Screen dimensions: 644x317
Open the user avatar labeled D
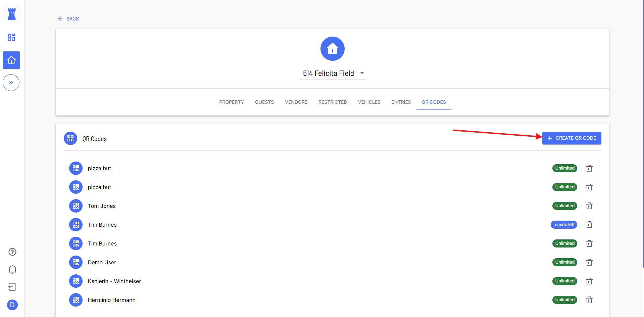pos(12,305)
